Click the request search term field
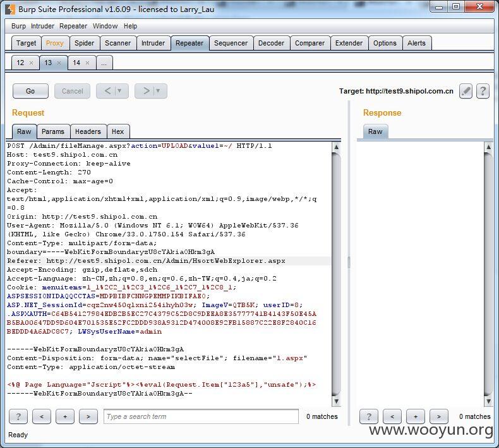This screenshot has width=499, height=448. click(x=201, y=416)
